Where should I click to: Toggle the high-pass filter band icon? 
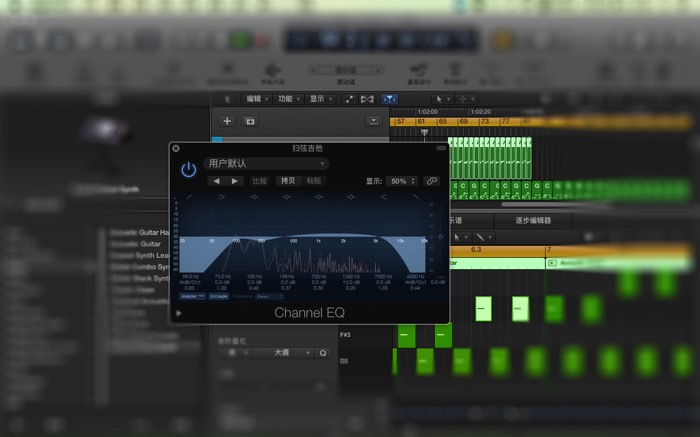coord(190,197)
